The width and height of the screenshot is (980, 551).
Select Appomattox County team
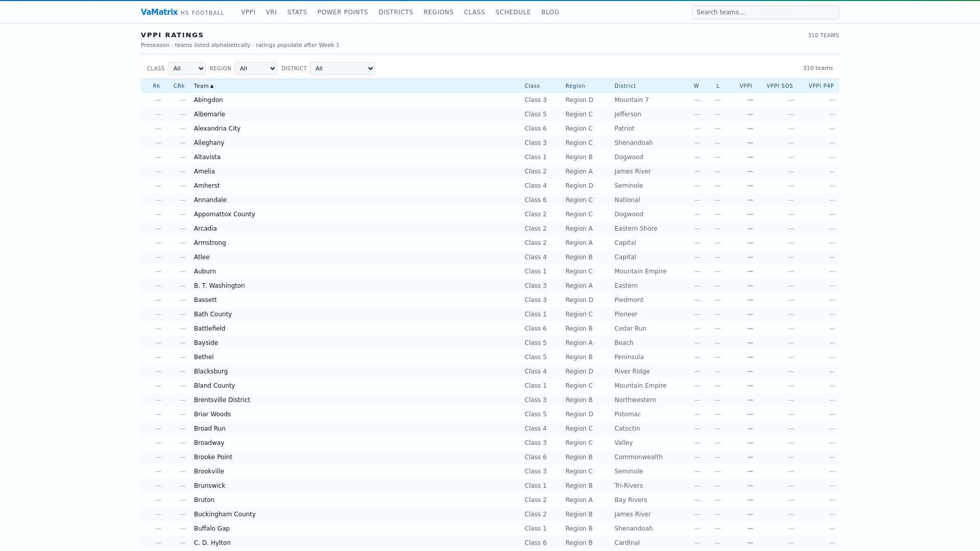click(x=224, y=214)
